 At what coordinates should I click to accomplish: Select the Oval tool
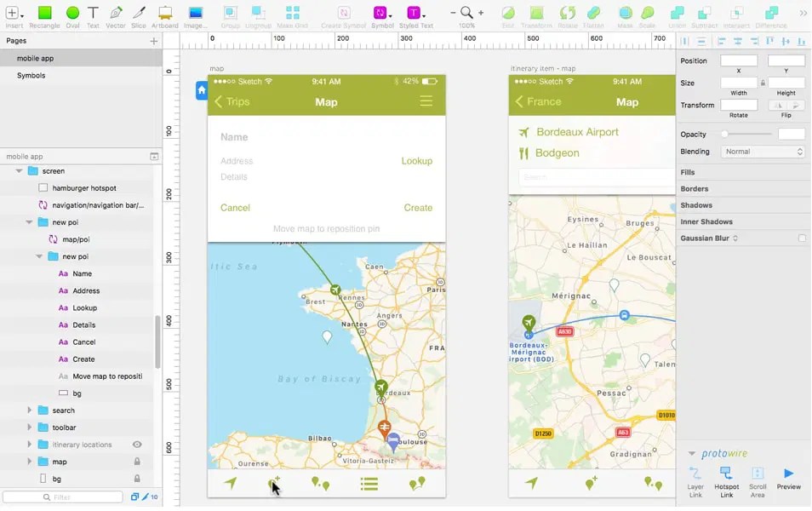click(x=71, y=13)
